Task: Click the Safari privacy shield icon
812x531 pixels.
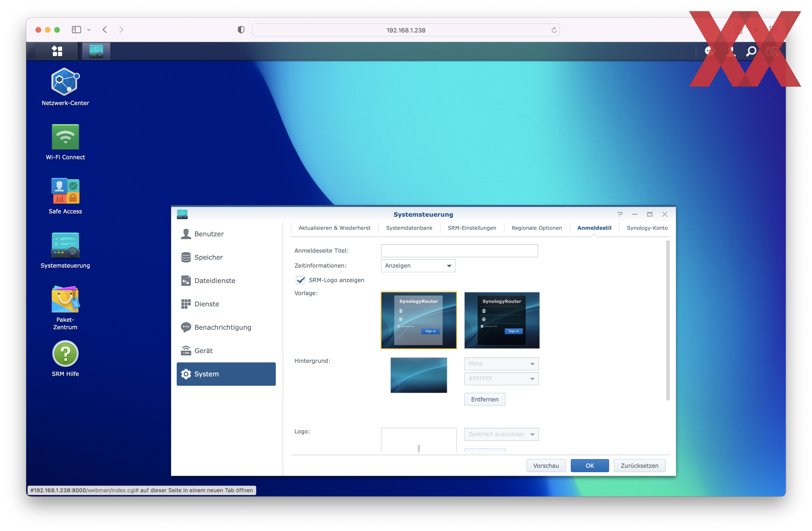Action: (241, 30)
